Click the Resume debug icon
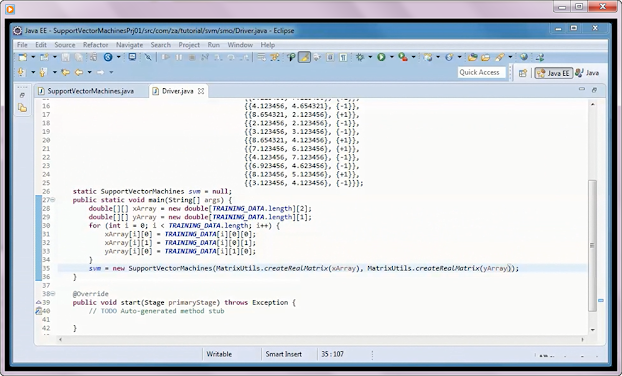Viewport: 622px width, 376px height. point(166,58)
